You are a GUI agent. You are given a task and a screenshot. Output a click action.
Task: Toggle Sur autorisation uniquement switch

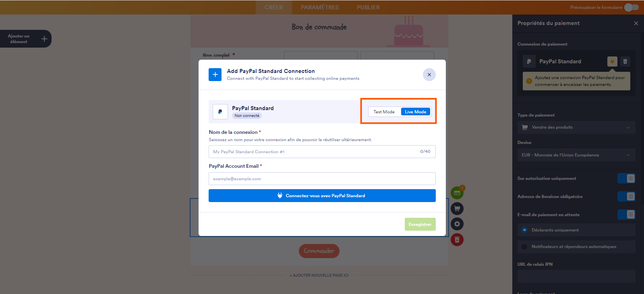click(626, 178)
